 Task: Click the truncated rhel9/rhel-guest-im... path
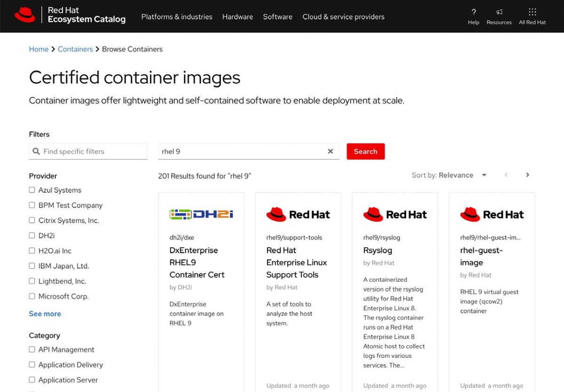[x=490, y=237]
